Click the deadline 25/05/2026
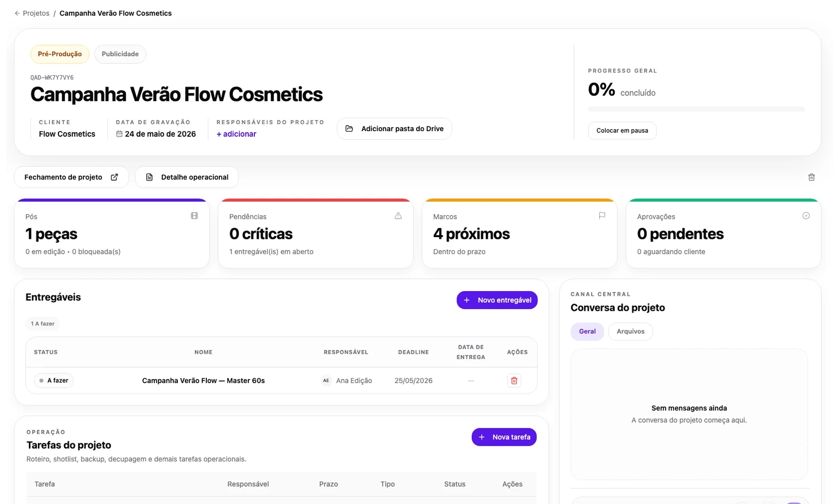The height and width of the screenshot is (504, 840). [413, 381]
